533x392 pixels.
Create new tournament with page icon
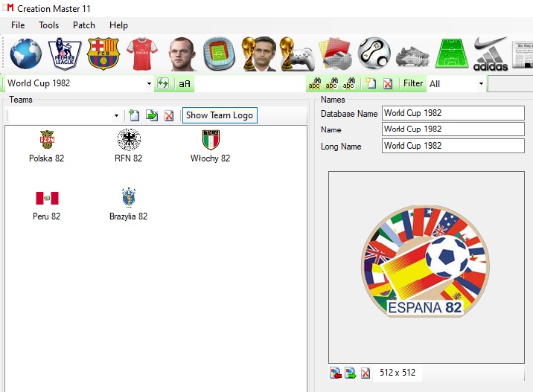point(370,83)
